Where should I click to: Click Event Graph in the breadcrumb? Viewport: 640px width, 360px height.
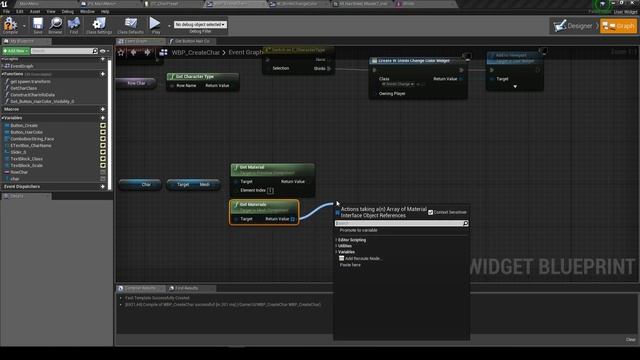(245, 52)
